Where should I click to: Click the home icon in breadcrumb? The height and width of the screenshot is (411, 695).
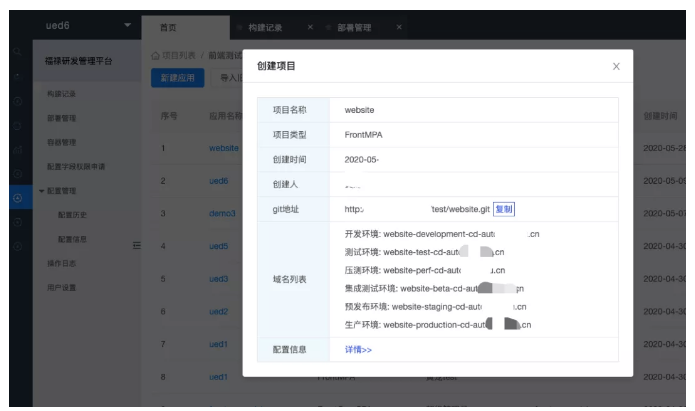click(x=155, y=55)
